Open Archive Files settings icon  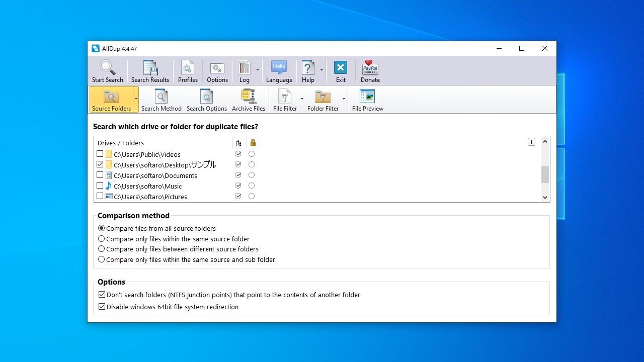coord(248,96)
